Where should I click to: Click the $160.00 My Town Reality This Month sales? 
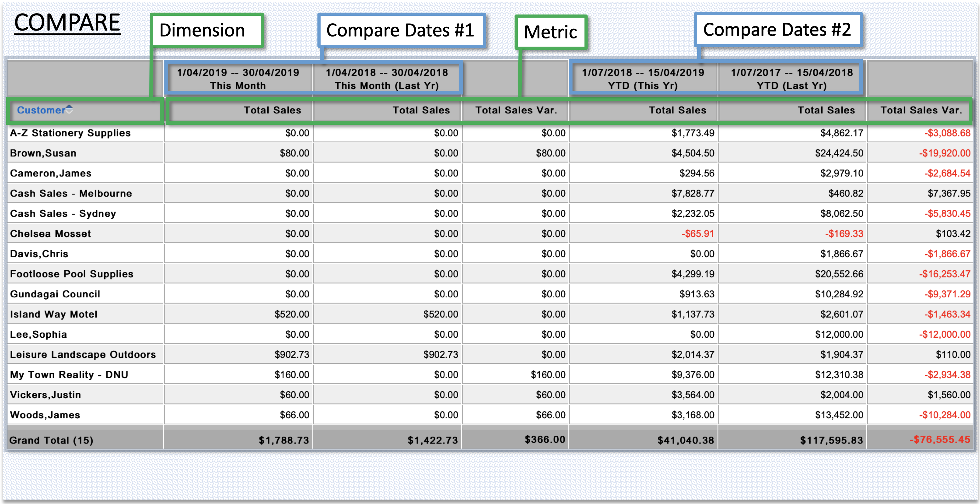tap(292, 375)
